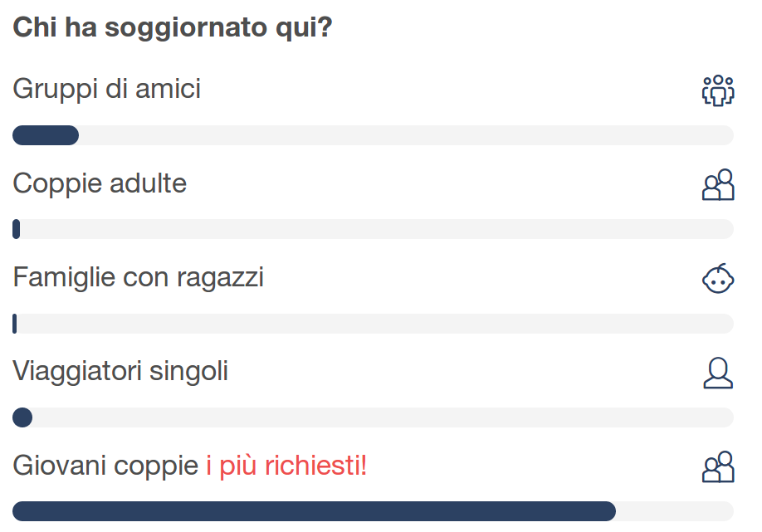Select the Famiglie con ragazzi label
The image size is (762, 532).
click(x=138, y=278)
